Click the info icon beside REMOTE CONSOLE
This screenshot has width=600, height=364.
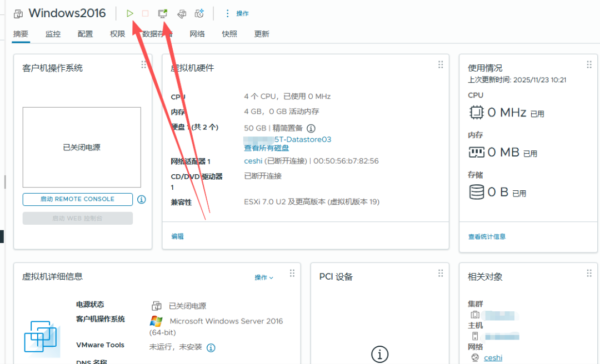[142, 199]
